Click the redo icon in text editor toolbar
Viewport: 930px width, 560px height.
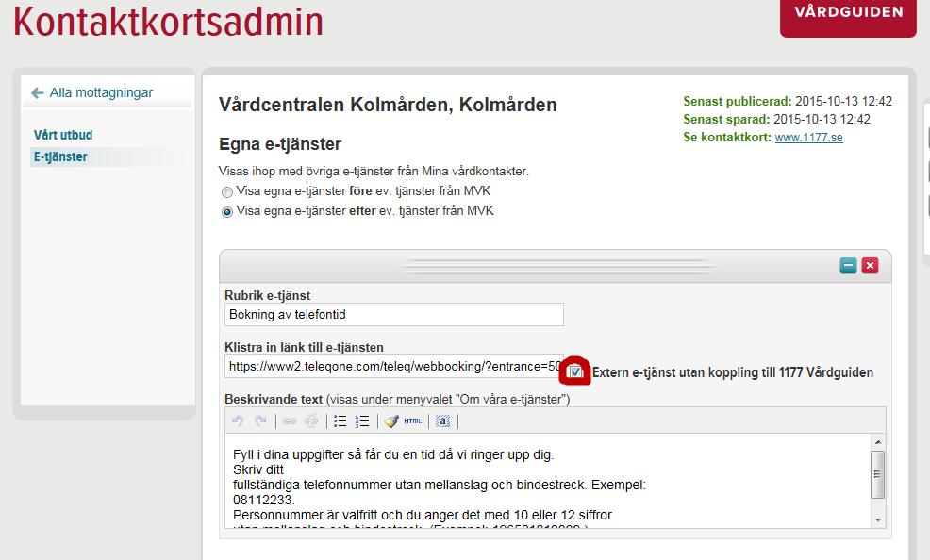[x=260, y=420]
